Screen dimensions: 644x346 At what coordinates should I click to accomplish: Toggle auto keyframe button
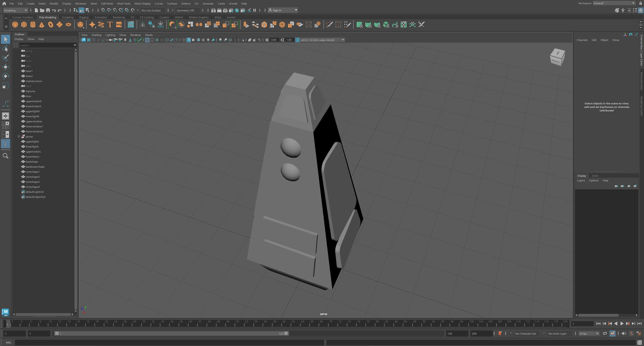coord(631,333)
